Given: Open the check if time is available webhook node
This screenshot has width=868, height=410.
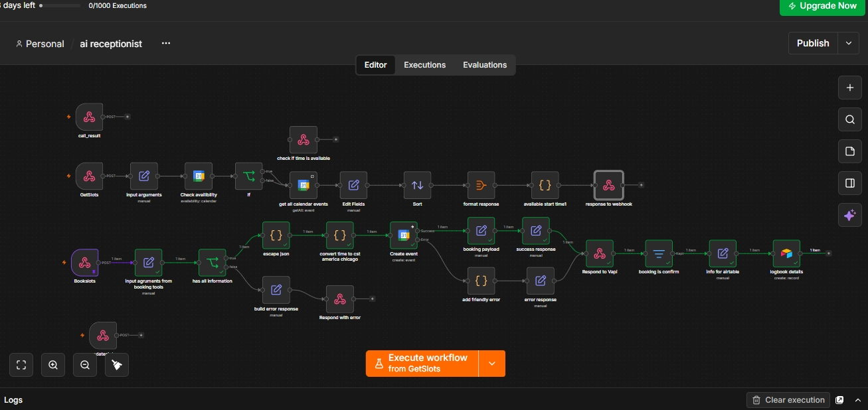Looking at the screenshot, I should coord(304,140).
